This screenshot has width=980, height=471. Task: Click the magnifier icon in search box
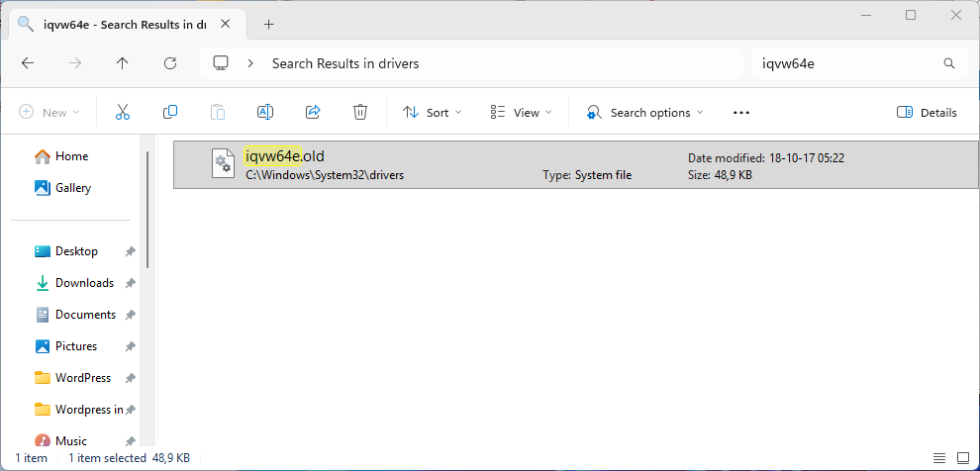[948, 63]
